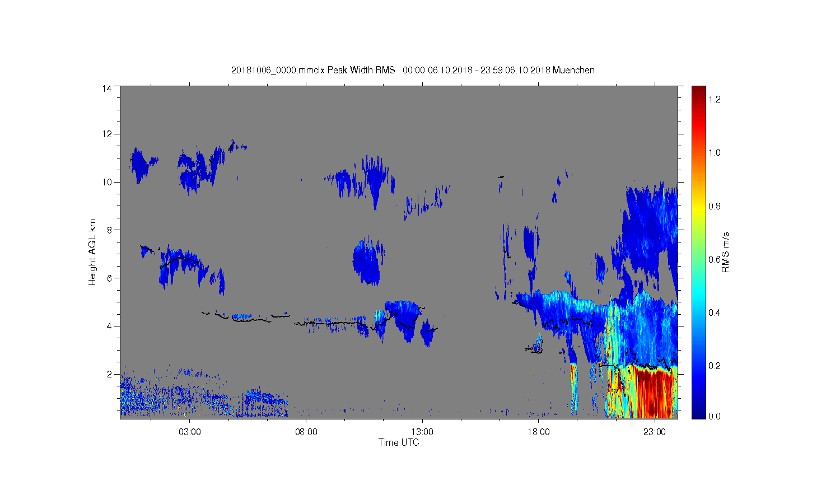
Task: Click the colorbar value 1.0
Action: (x=715, y=152)
